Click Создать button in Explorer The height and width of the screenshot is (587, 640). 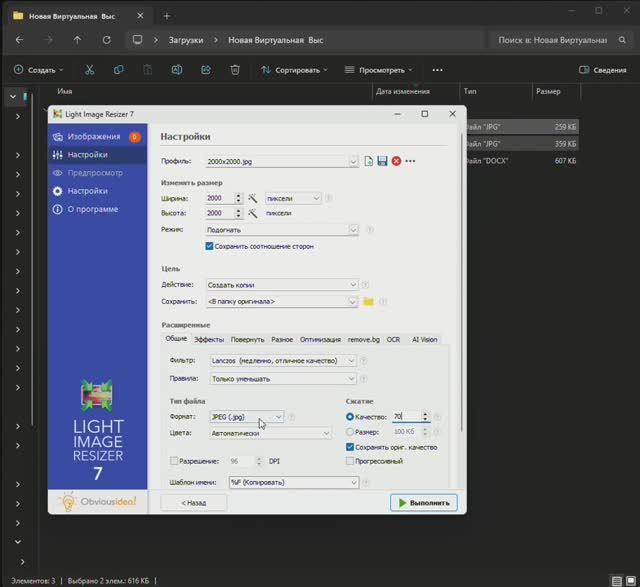(39, 70)
